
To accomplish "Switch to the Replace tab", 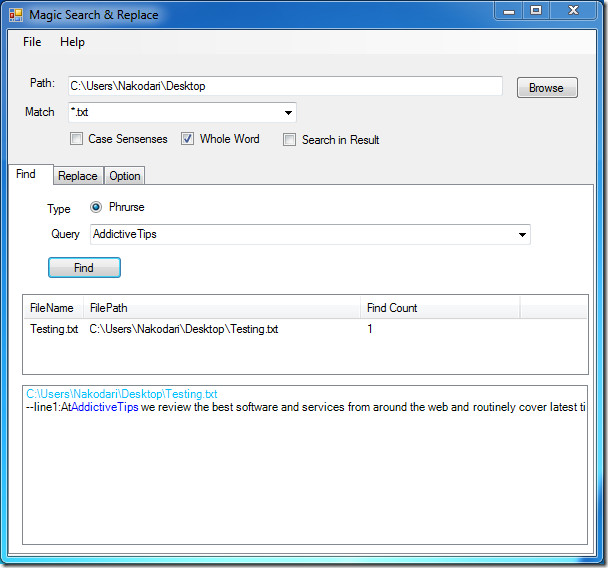I will [78, 176].
